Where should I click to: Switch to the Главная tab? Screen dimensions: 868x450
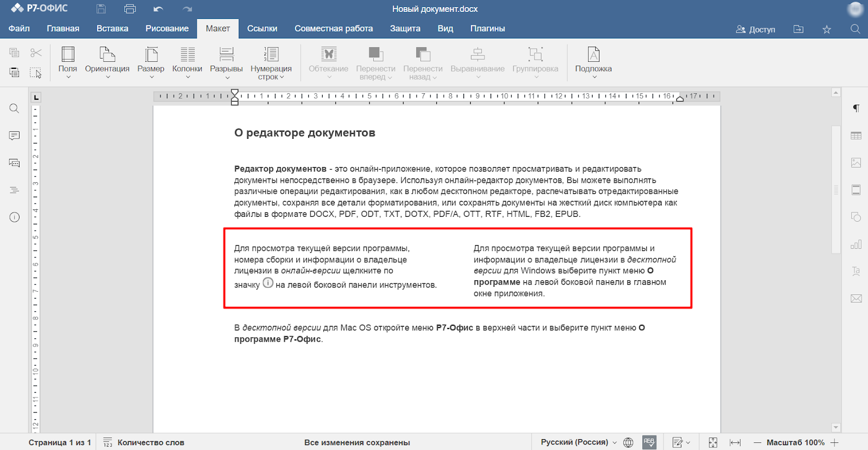tap(63, 29)
